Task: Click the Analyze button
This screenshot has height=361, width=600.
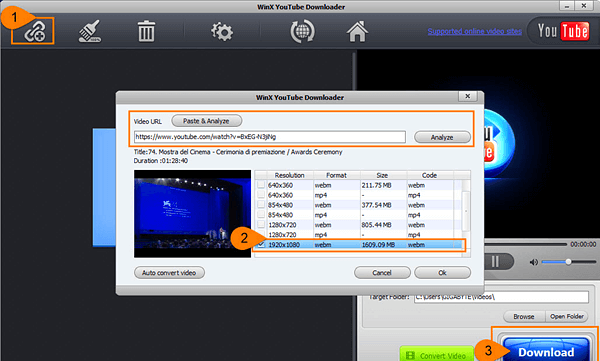Action: pos(442,137)
